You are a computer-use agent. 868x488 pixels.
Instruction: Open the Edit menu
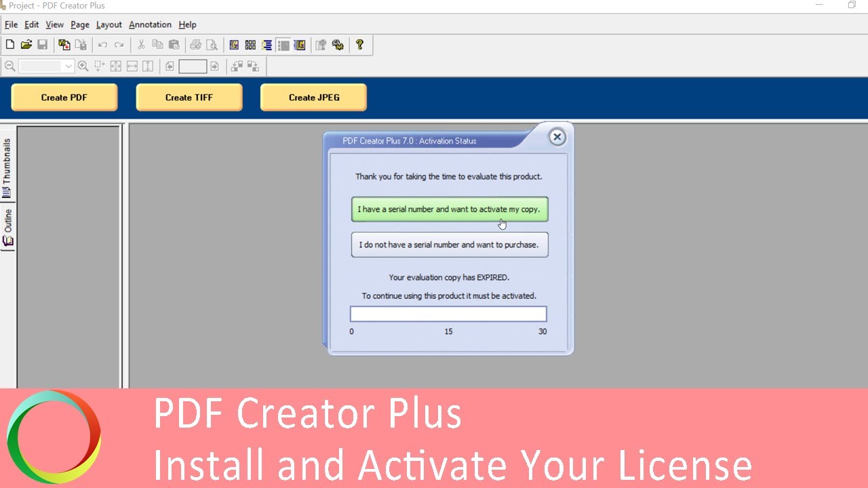point(32,24)
